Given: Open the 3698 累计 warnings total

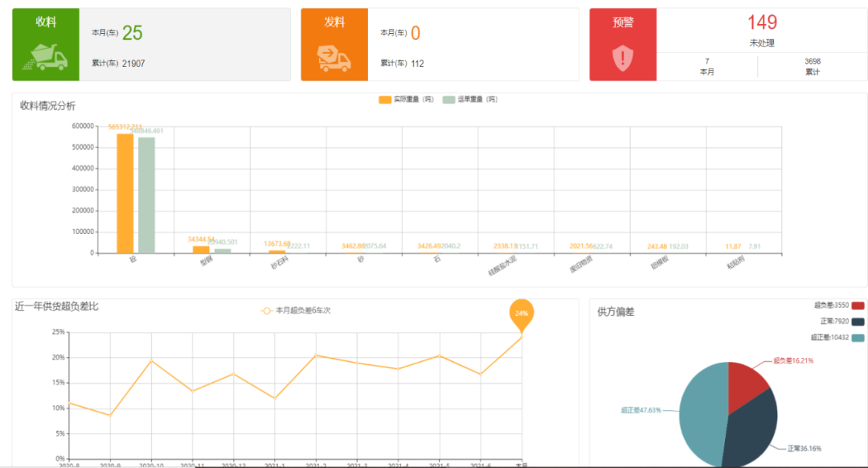Looking at the screenshot, I should pos(813,67).
